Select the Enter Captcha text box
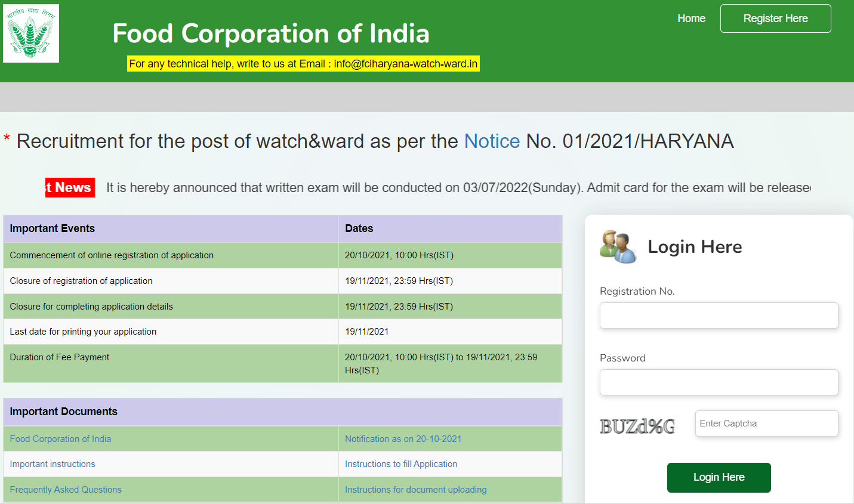 coord(766,423)
